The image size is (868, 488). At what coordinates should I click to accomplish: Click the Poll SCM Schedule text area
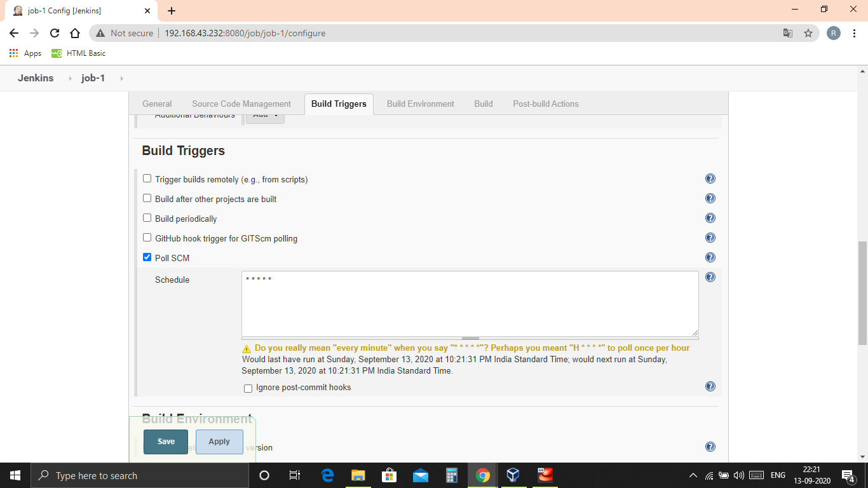[x=470, y=304]
